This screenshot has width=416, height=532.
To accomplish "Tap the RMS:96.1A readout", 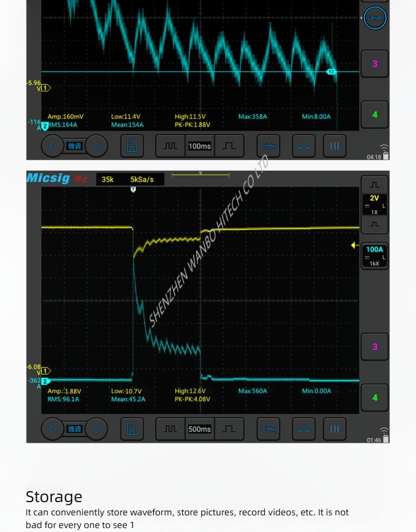I will click(x=63, y=400).
